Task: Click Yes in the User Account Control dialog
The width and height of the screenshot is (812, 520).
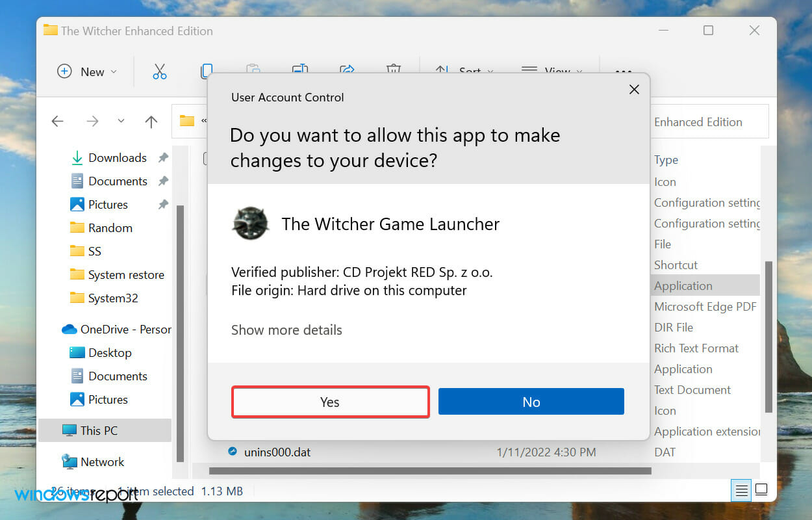Action: 330,402
